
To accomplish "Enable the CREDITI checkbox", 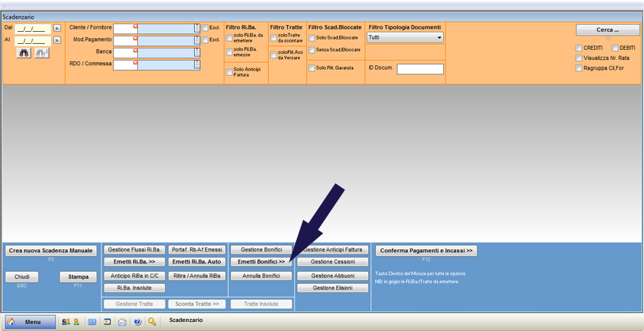I will pyautogui.click(x=579, y=48).
